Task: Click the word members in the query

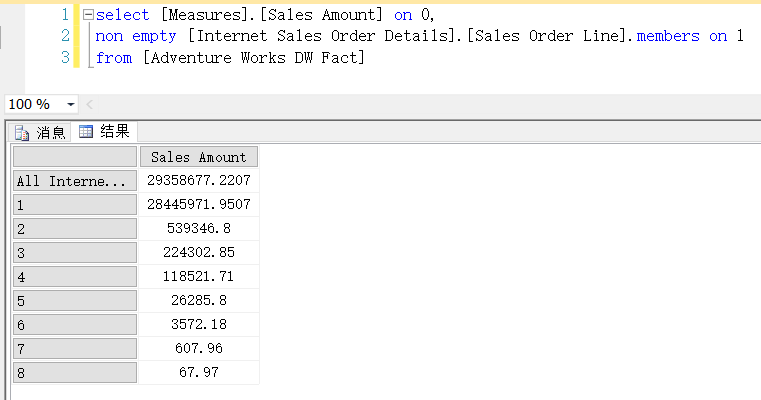Action: tap(668, 36)
